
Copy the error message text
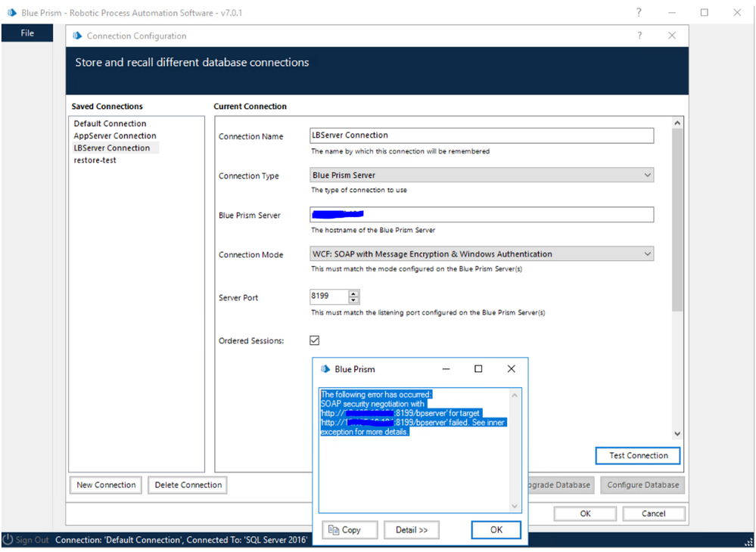coord(350,530)
